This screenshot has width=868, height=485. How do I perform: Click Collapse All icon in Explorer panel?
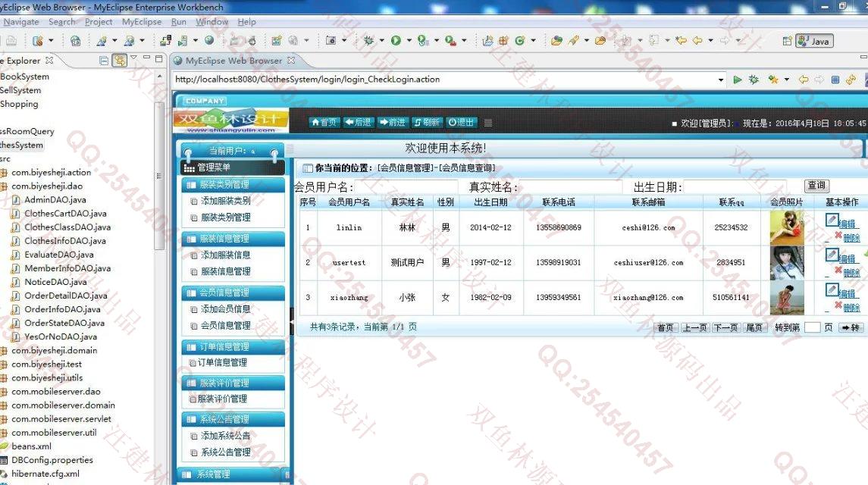point(104,61)
